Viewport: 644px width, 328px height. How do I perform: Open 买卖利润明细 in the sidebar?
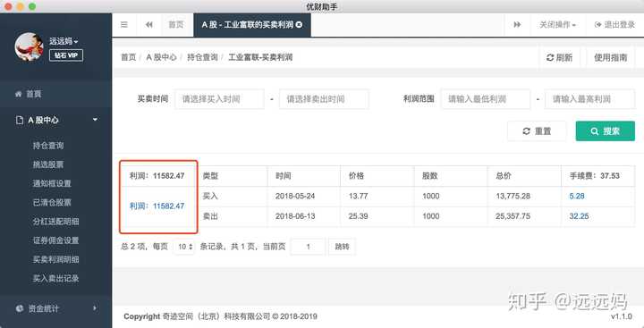[55, 259]
